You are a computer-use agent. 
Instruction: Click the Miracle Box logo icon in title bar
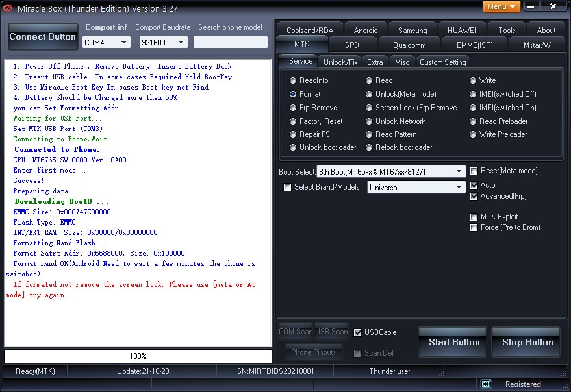[x=7, y=8]
